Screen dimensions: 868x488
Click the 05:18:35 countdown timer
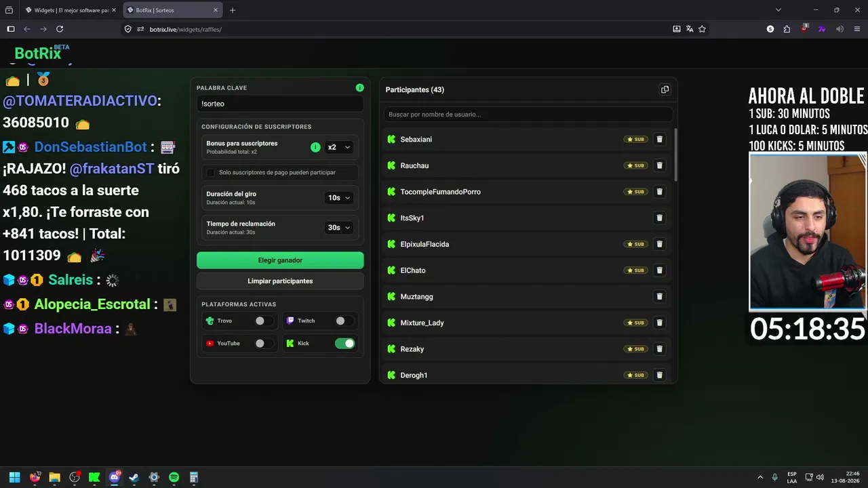click(x=807, y=329)
